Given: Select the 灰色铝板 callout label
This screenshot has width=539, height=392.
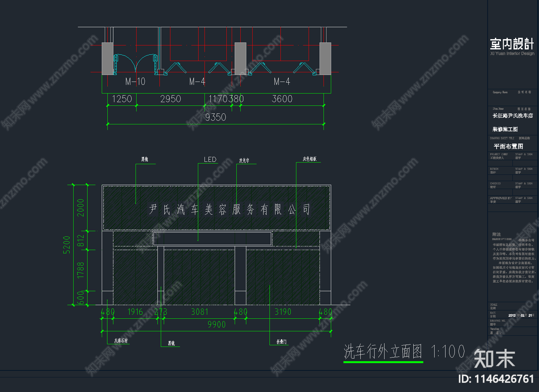Looking at the screenshot, I should coord(310,159).
